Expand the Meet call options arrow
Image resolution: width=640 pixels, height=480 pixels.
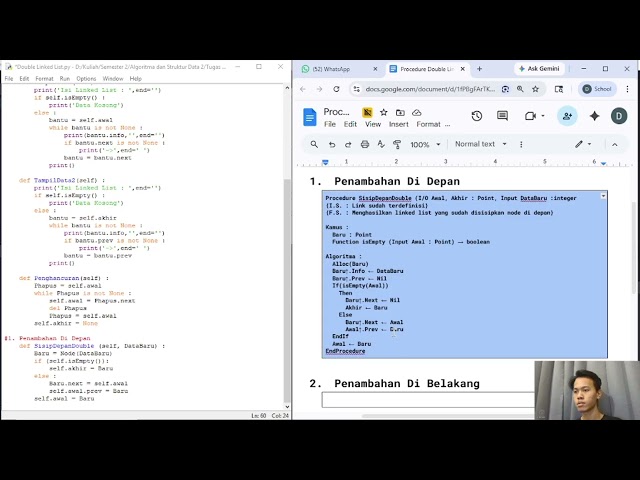tap(543, 116)
